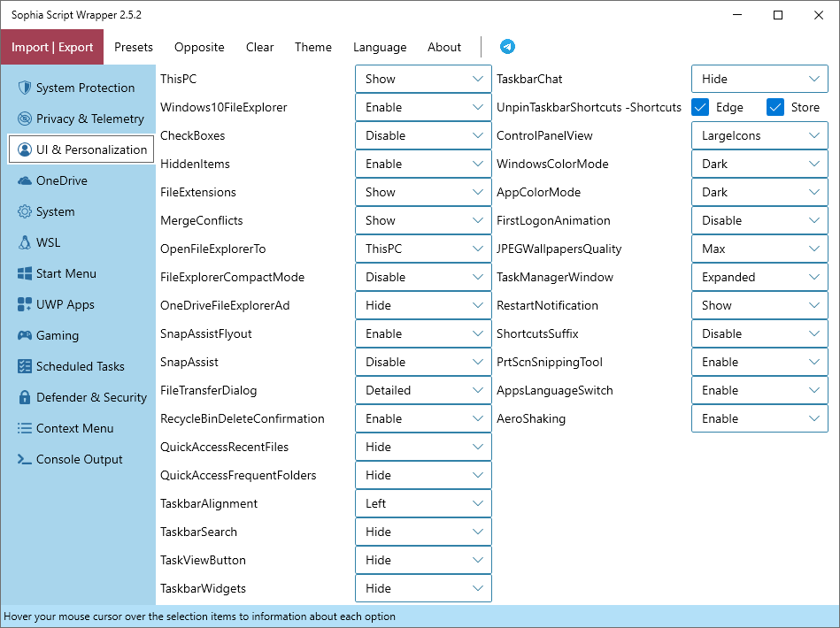Open the OpenFileExplorerTo dropdown

point(423,249)
